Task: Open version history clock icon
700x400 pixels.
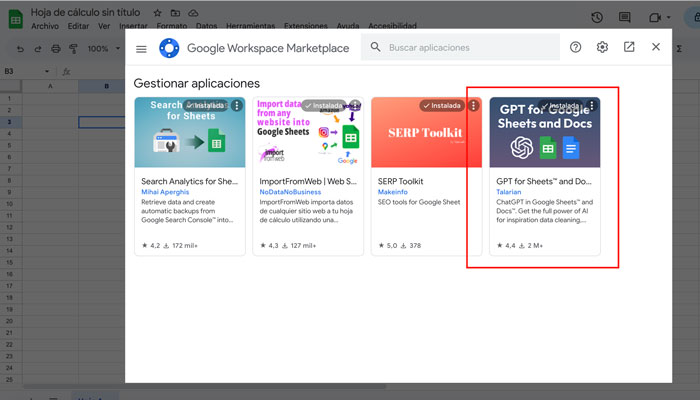Action: (x=597, y=17)
